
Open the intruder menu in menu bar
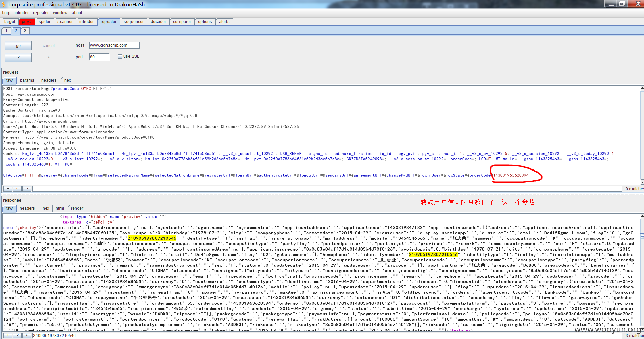[x=22, y=13]
